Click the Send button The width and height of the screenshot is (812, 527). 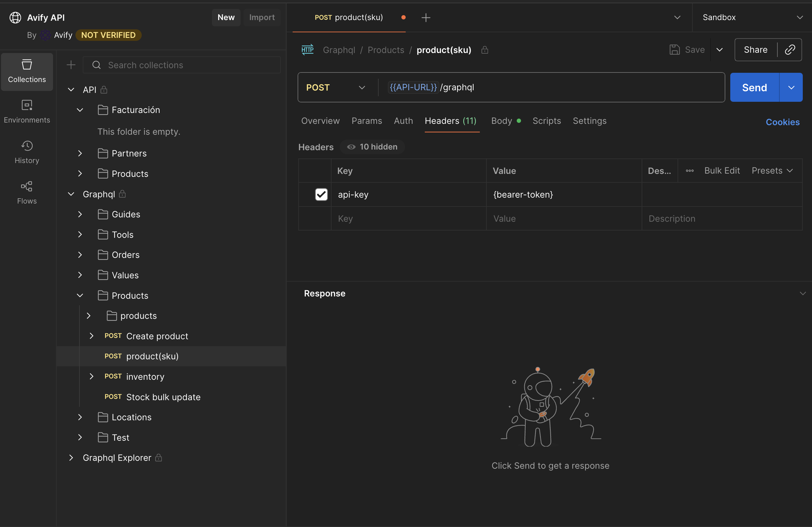[x=754, y=87]
